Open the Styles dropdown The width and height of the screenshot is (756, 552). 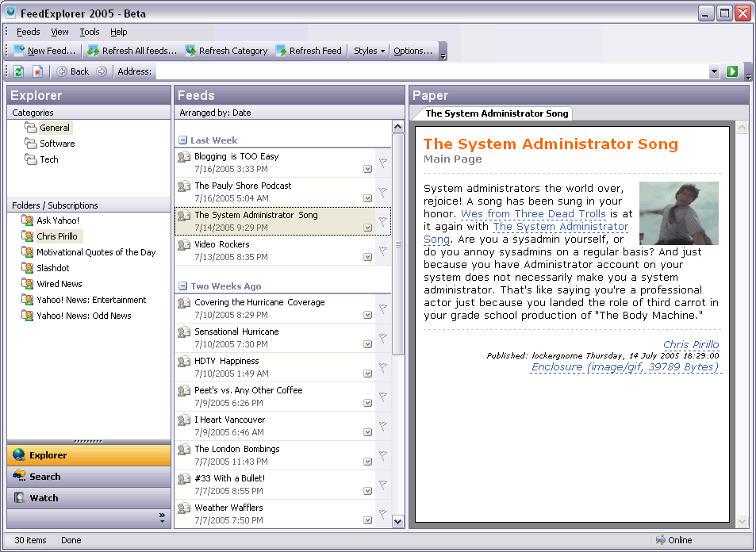[370, 51]
